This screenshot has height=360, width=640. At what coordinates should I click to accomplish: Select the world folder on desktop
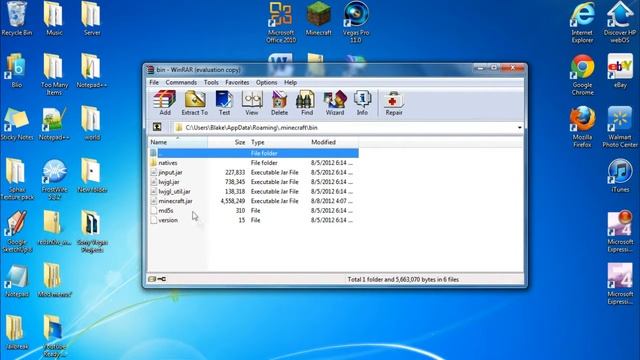(91, 124)
